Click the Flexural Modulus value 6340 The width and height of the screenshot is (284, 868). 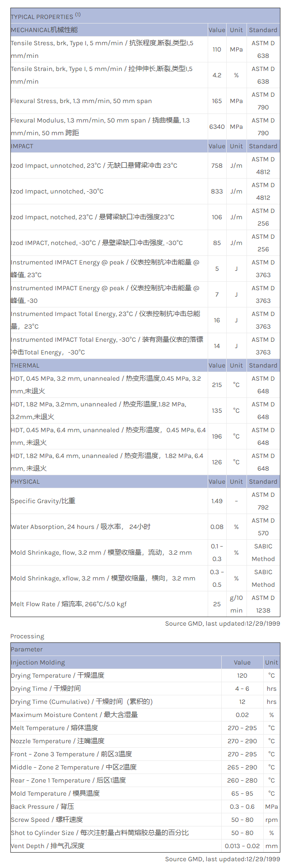(x=217, y=127)
